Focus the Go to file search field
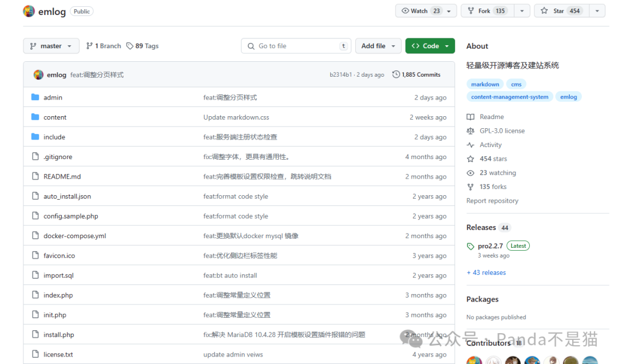The height and width of the screenshot is (364, 618). point(296,46)
